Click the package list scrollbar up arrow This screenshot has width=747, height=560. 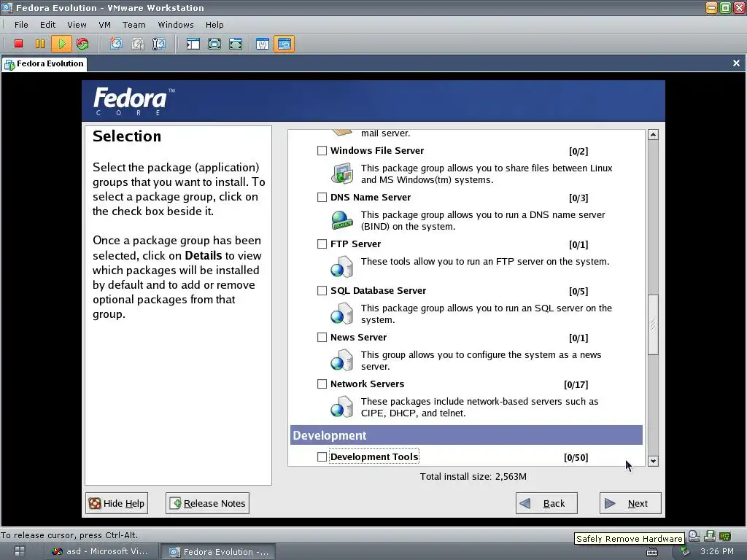pyautogui.click(x=653, y=135)
